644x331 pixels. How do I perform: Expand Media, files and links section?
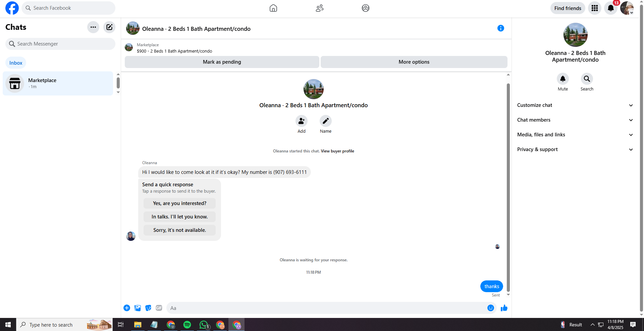(x=575, y=135)
